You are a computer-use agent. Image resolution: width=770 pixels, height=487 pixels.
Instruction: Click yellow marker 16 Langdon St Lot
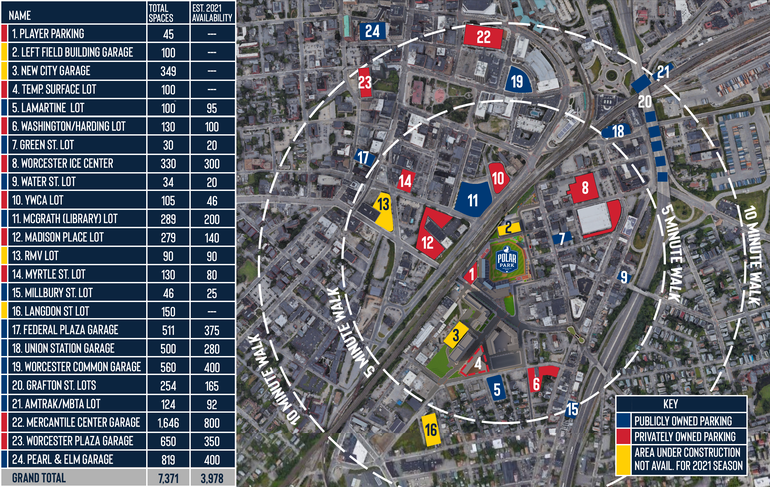click(x=431, y=430)
